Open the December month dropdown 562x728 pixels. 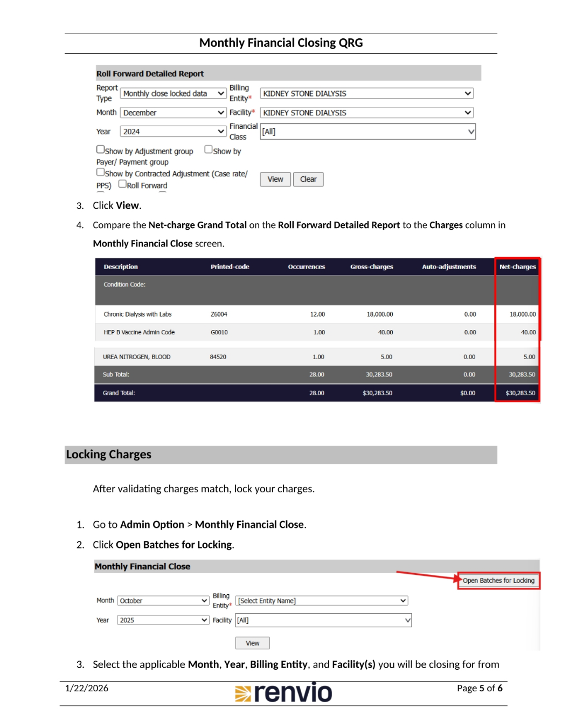click(x=173, y=113)
